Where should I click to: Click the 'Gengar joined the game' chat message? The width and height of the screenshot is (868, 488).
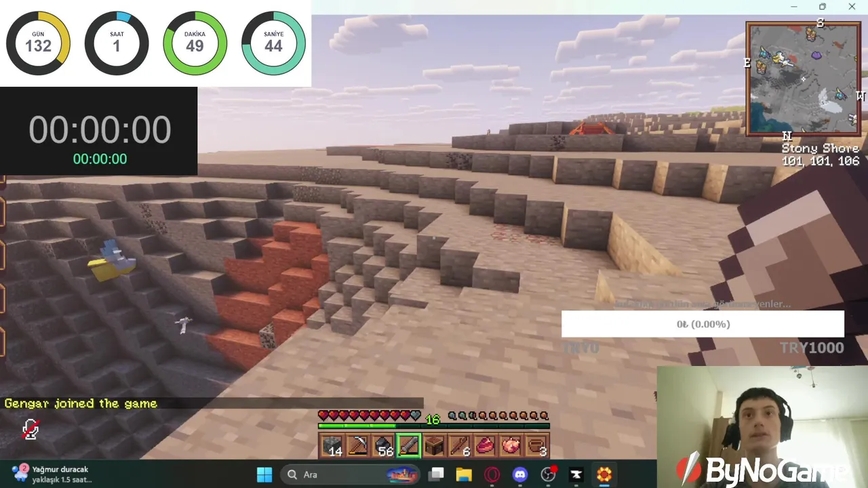click(81, 403)
